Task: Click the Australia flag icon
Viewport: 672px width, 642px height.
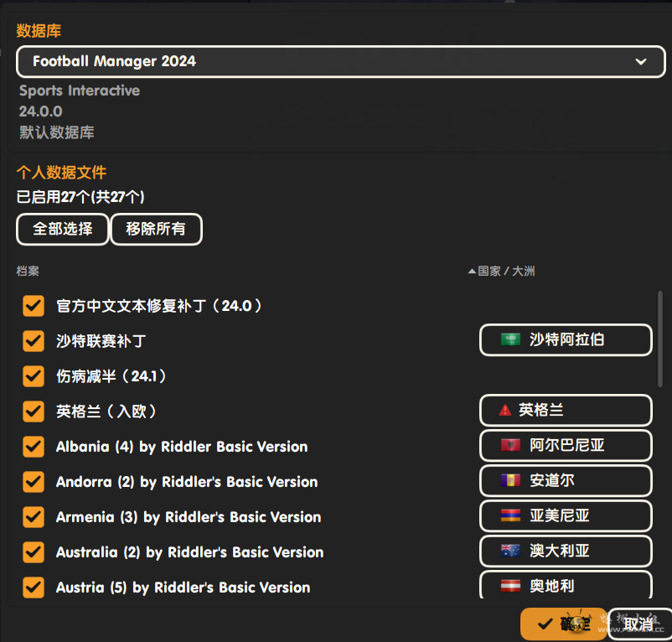Action: click(x=510, y=551)
